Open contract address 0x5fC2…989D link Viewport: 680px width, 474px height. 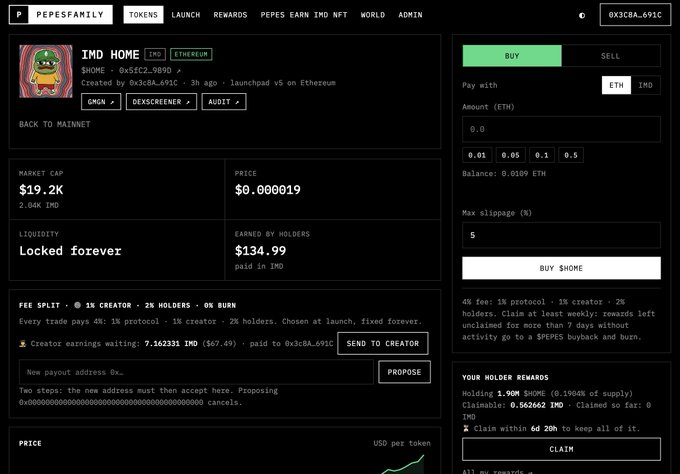[150, 70]
